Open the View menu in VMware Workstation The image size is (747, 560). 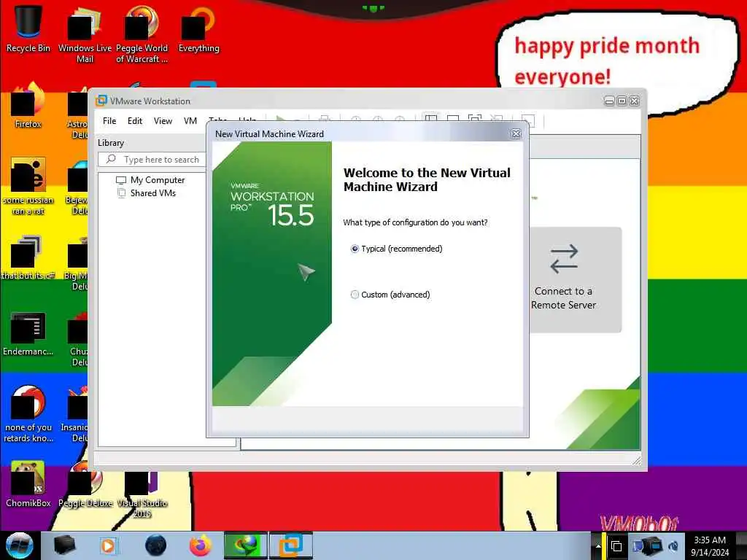click(x=163, y=121)
